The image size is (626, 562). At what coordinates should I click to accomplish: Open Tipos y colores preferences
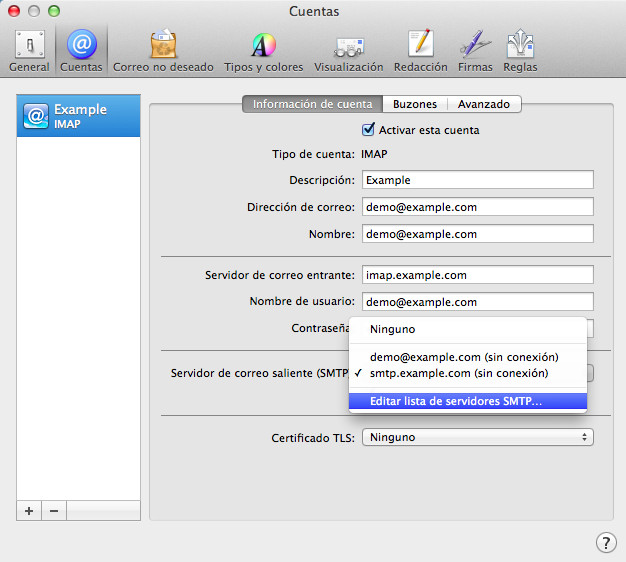(x=263, y=51)
